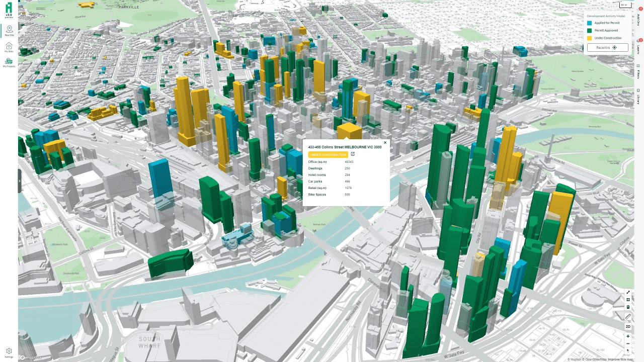Image resolution: width=644 pixels, height=362 pixels.
Task: Click the Office (sq.m) row label
Action: pos(317,162)
